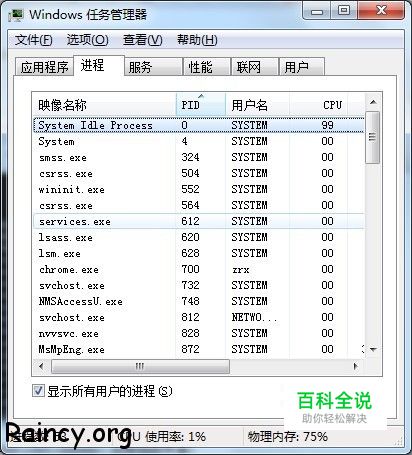This screenshot has width=412, height=455.
Task: Select the nvvsvc.exe process row
Action: click(199, 333)
